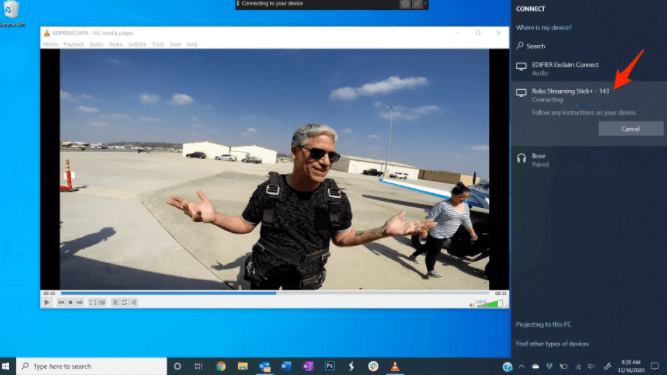Show VLC extended settings
This screenshot has width=667, height=375.
(x=102, y=302)
